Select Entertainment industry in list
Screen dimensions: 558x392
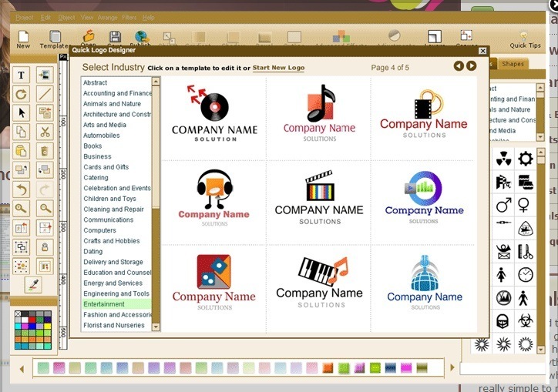(x=116, y=304)
